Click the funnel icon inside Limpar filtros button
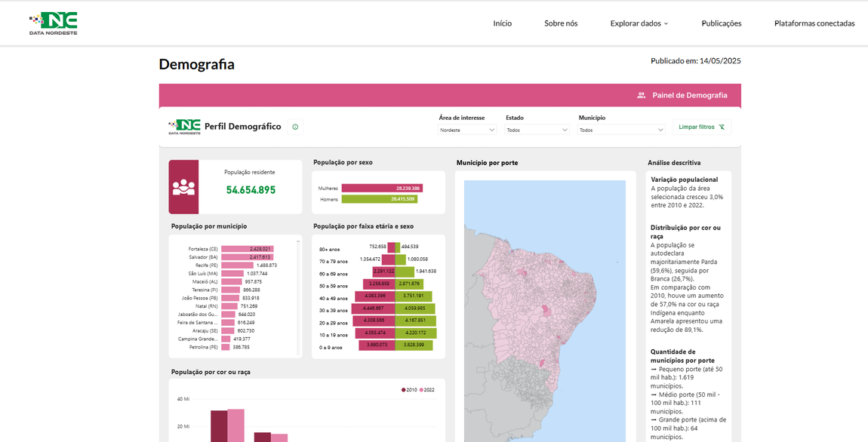This screenshot has width=868, height=442. (722, 127)
